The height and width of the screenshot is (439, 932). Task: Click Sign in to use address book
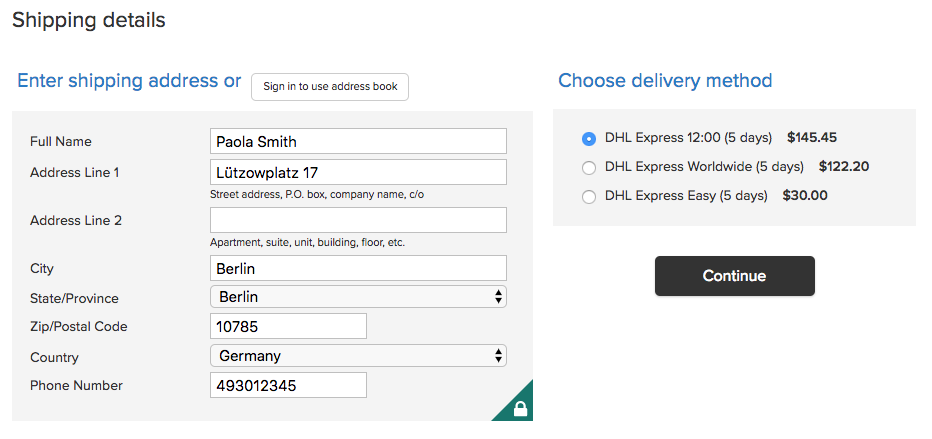click(330, 87)
